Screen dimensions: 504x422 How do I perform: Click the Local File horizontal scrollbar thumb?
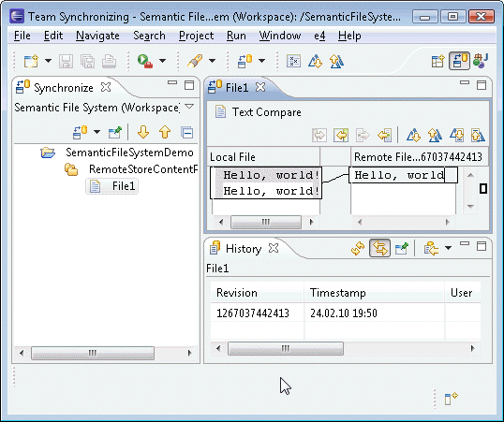(266, 222)
